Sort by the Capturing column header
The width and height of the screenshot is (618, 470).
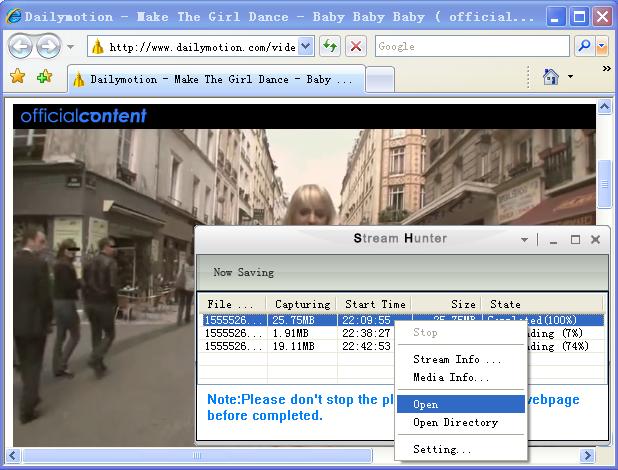[x=302, y=304]
